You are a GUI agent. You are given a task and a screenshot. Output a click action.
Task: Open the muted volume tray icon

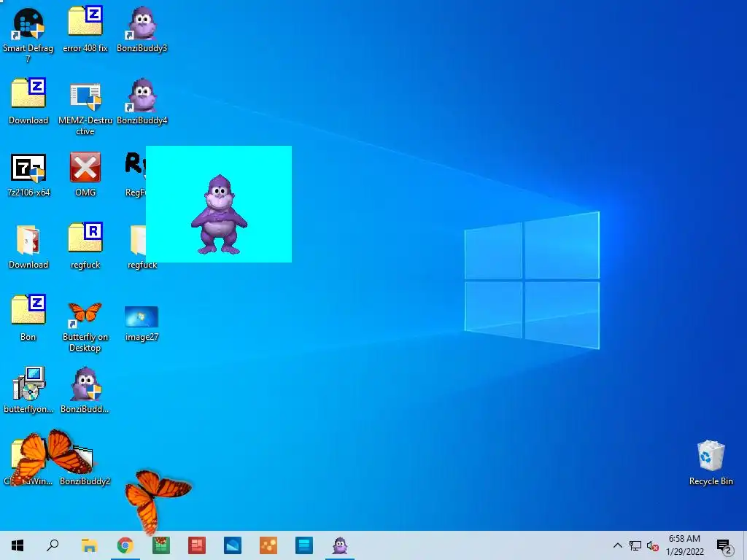pos(653,545)
